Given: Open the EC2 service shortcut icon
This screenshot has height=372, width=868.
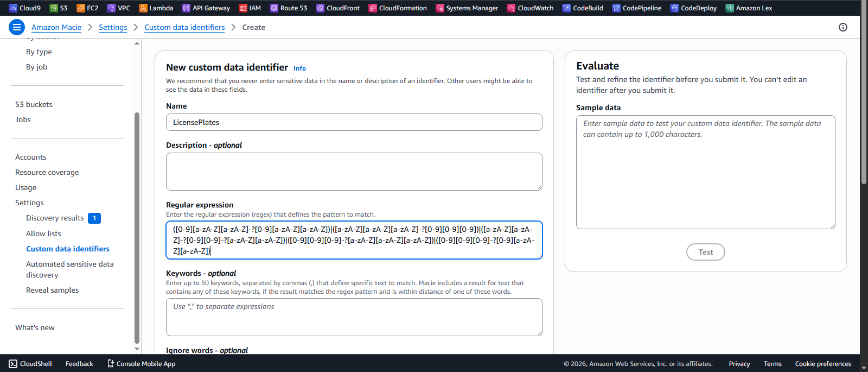Looking at the screenshot, I should click(81, 8).
